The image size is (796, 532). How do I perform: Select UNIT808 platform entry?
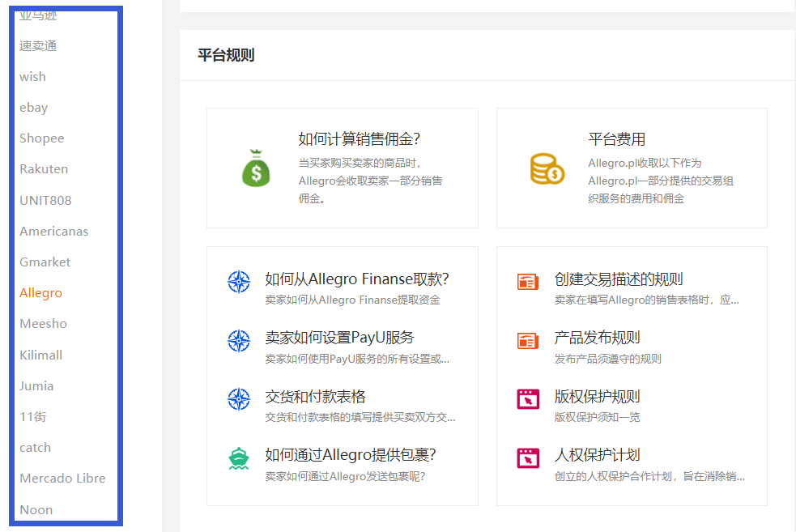point(45,201)
